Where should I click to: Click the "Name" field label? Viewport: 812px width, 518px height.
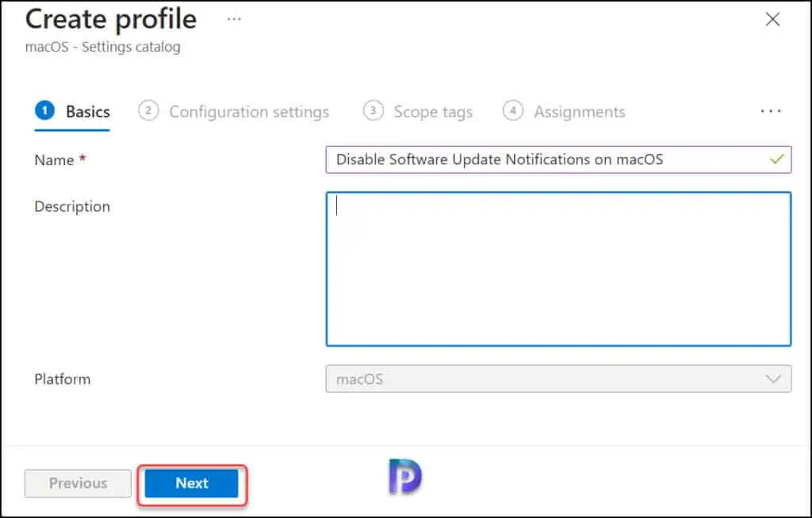click(x=54, y=160)
